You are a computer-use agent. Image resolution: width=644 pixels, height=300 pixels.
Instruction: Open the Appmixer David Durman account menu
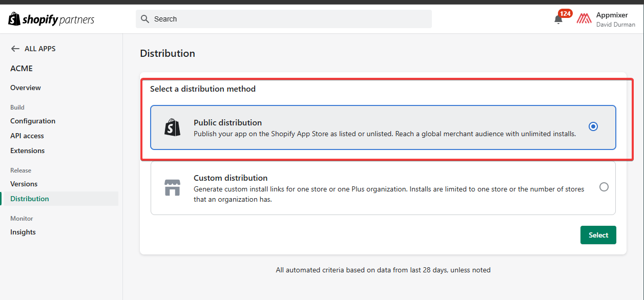click(x=615, y=19)
